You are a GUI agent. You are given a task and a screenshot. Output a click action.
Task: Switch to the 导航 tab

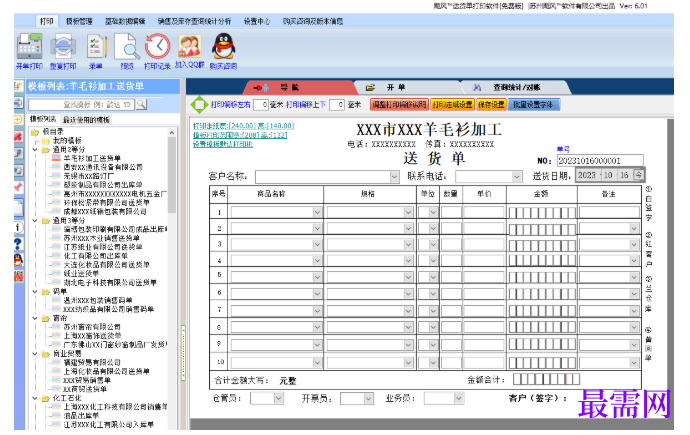click(299, 88)
